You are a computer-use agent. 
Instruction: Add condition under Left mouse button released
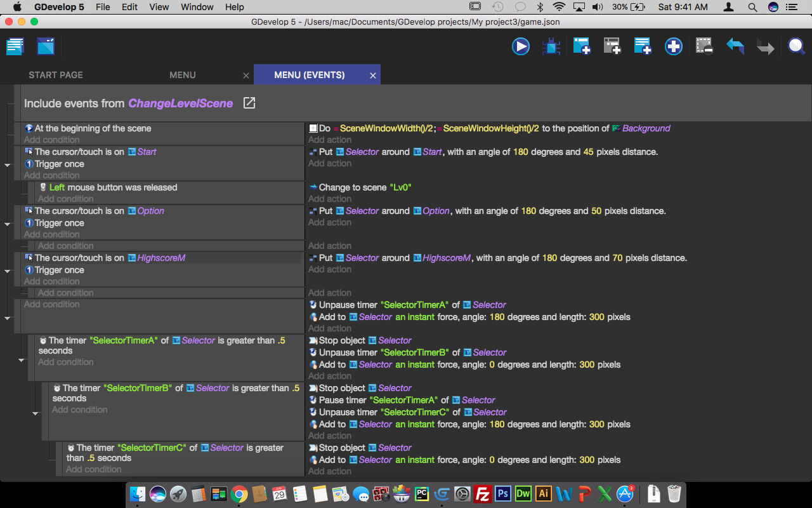pyautogui.click(x=66, y=199)
